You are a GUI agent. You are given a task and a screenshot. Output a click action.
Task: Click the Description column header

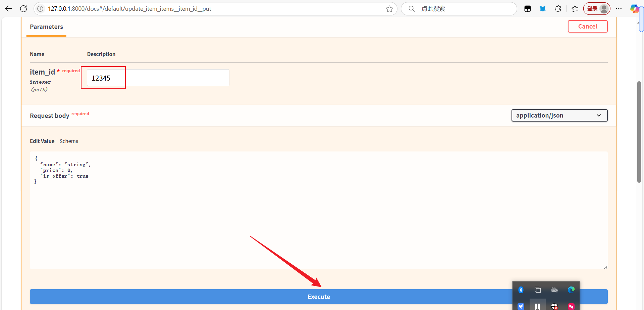pos(101,54)
